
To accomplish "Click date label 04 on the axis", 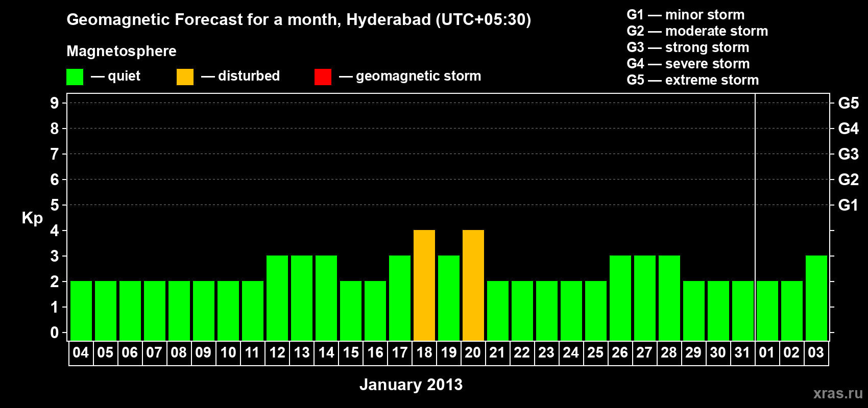I will (x=81, y=352).
